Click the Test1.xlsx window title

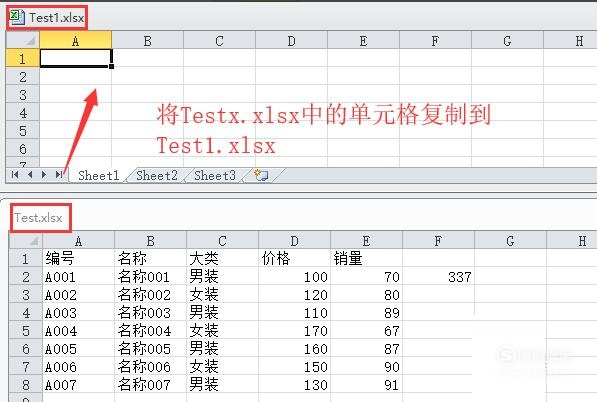pos(57,18)
